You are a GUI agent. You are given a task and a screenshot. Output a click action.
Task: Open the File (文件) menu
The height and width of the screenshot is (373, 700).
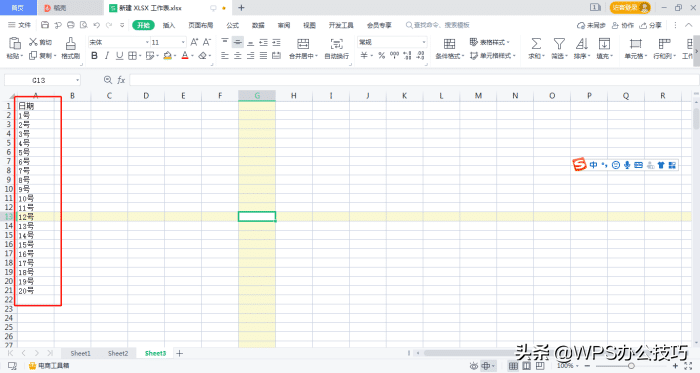point(20,25)
